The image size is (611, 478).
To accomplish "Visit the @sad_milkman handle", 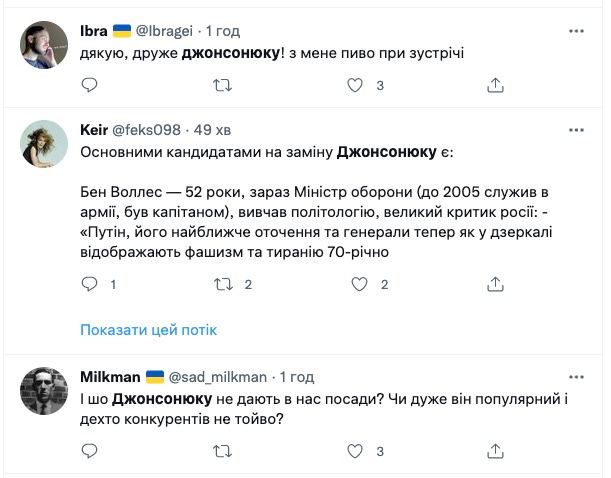I will click(218, 377).
